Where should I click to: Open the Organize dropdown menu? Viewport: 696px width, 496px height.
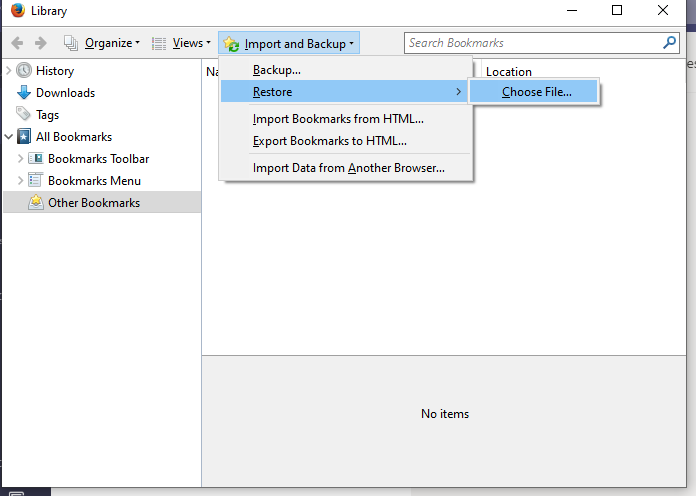point(112,43)
